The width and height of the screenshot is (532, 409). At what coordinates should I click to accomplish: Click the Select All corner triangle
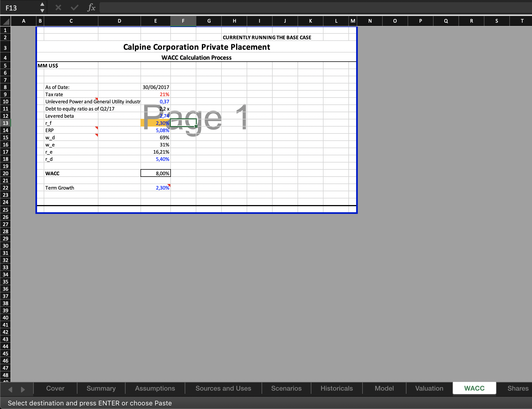click(x=6, y=21)
